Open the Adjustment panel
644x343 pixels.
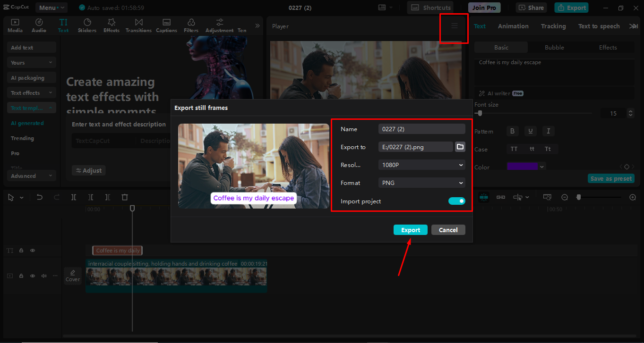click(x=219, y=25)
